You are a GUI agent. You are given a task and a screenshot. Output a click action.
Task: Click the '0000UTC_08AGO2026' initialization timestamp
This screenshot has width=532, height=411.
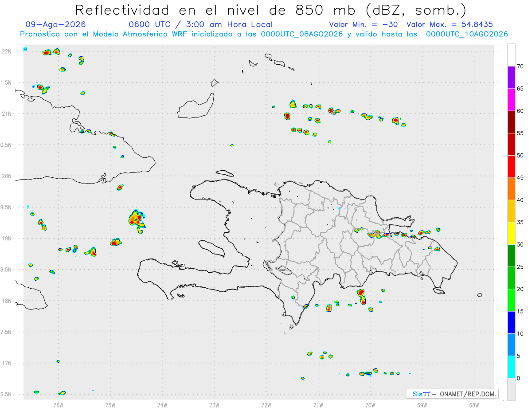tap(302, 34)
